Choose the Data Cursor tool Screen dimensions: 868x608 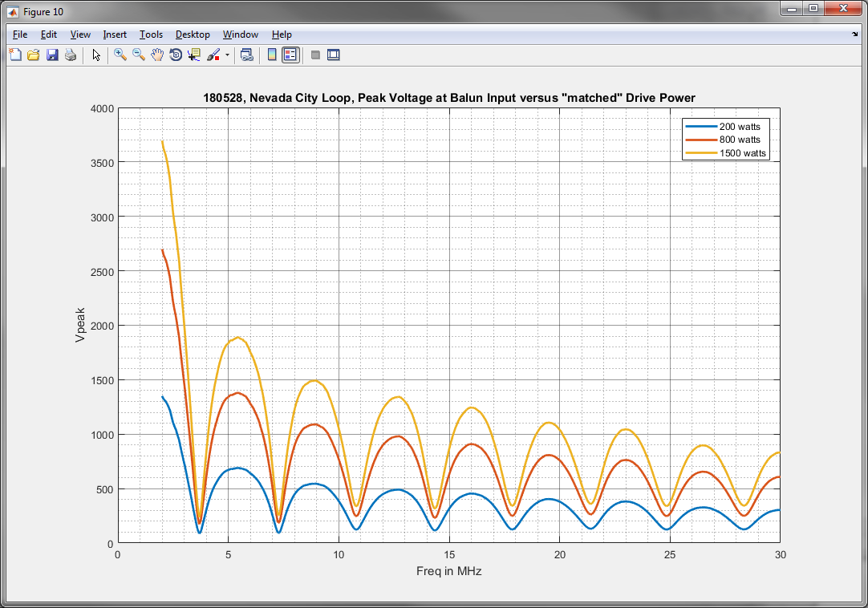click(x=194, y=55)
